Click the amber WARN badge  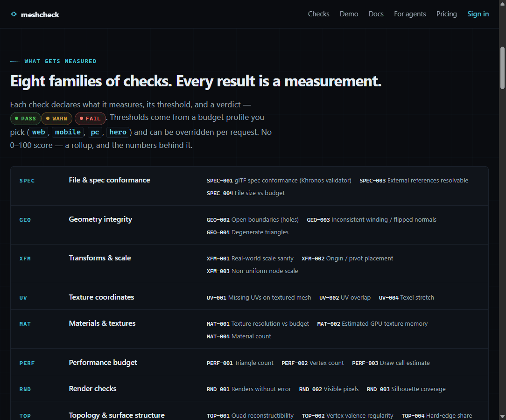pyautogui.click(x=57, y=119)
